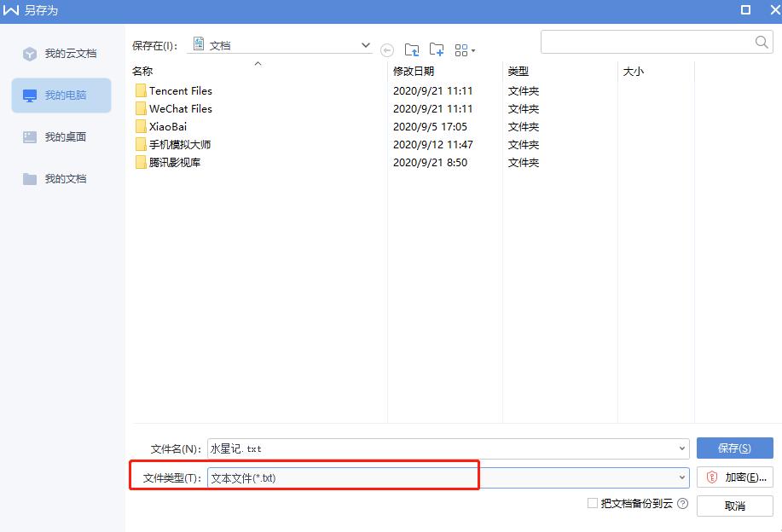
Task: Click the new folder icon
Action: [x=436, y=49]
